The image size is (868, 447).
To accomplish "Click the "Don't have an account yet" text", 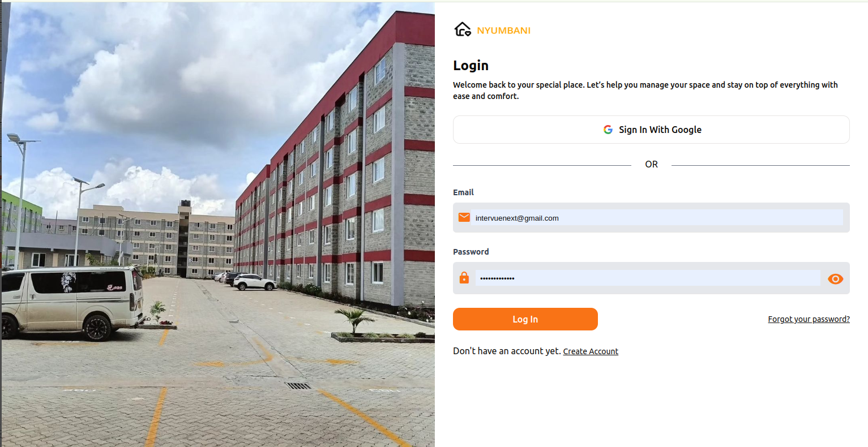I will [x=506, y=351].
